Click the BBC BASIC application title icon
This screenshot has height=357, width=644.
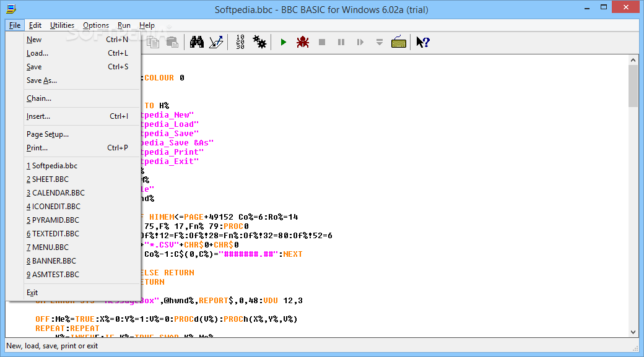click(11, 9)
